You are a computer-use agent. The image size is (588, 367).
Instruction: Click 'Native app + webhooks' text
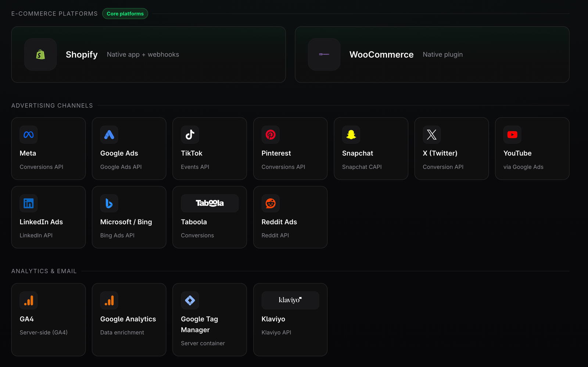pos(143,54)
